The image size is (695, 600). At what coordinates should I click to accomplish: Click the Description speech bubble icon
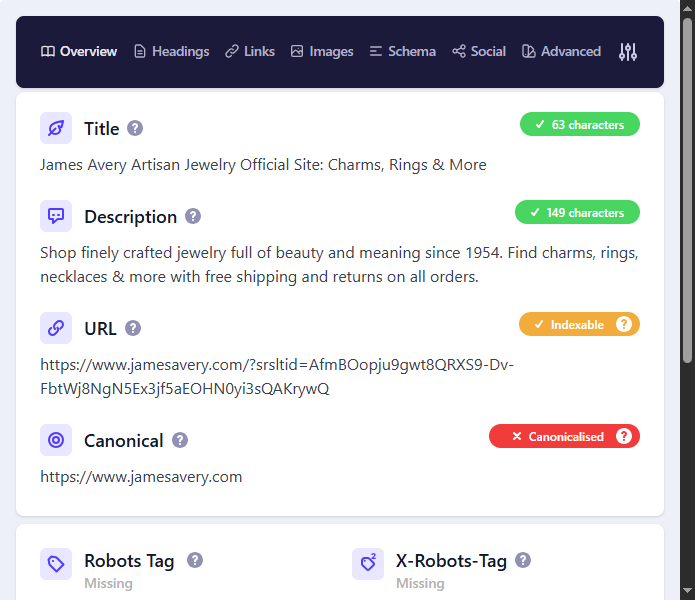[x=56, y=216]
